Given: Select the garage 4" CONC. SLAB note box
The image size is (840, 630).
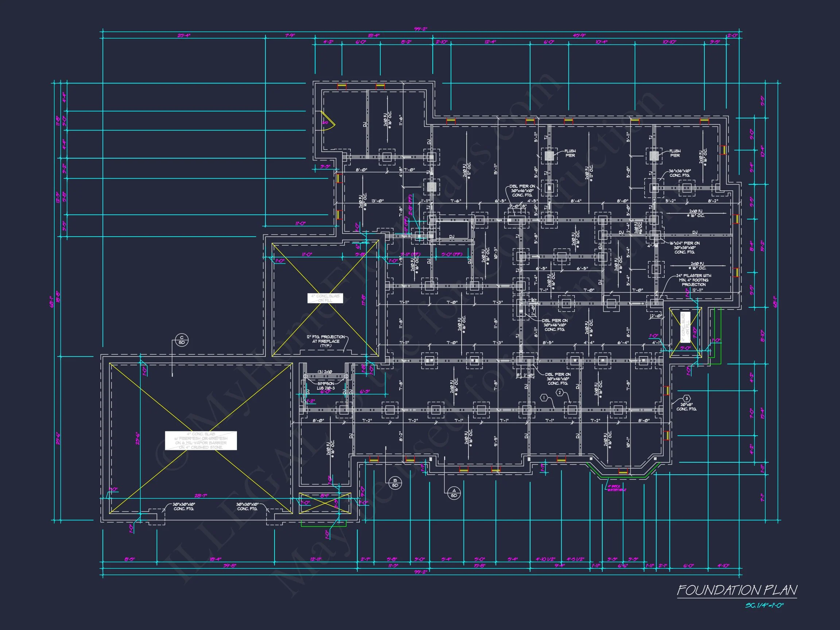Looking at the screenshot, I should point(201,440).
